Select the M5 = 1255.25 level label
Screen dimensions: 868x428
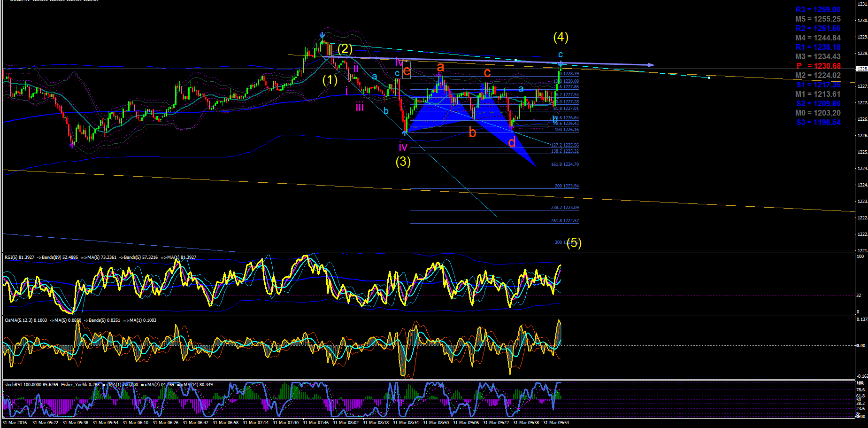(x=818, y=19)
